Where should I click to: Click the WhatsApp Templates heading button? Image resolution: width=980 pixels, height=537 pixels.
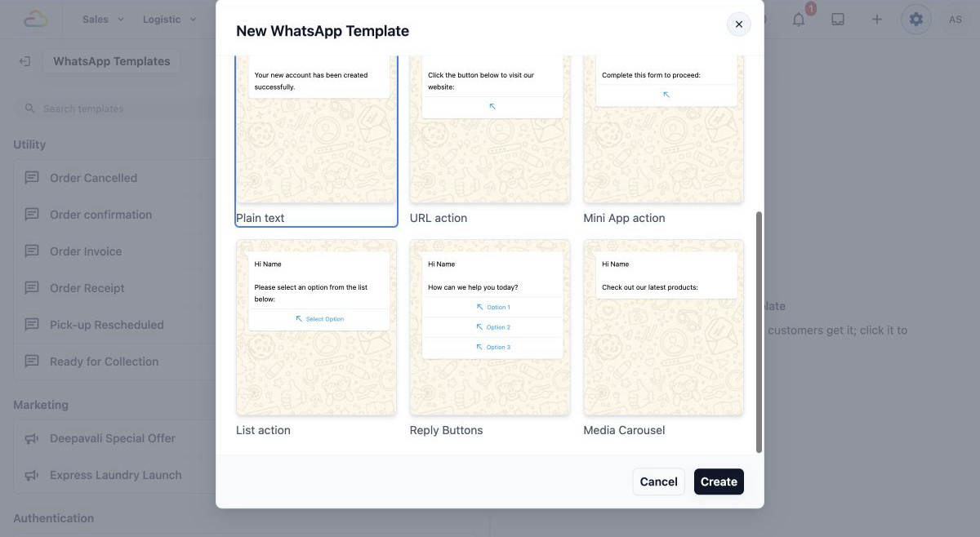point(112,61)
